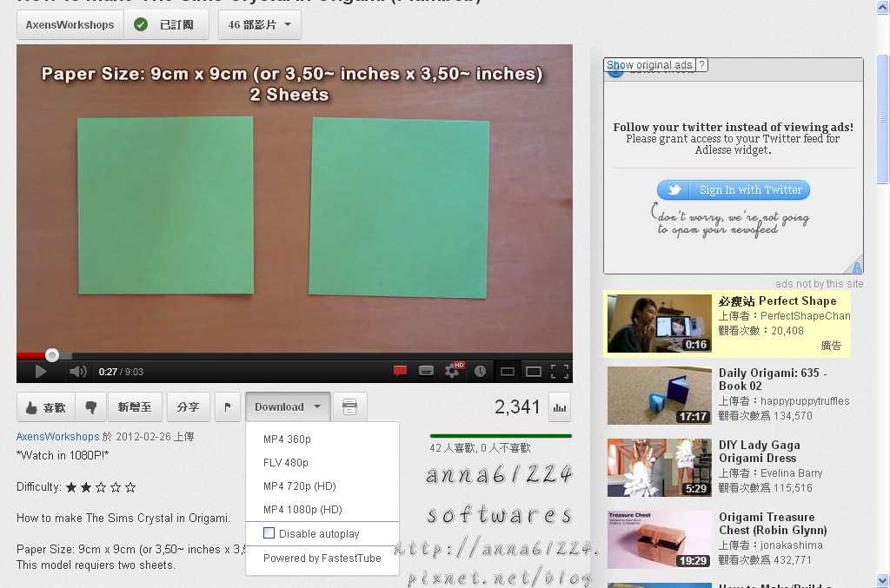Viewport: 890px width, 588px height.
Task: Open Origami Treasure Chest video thumbnail
Action: [659, 539]
